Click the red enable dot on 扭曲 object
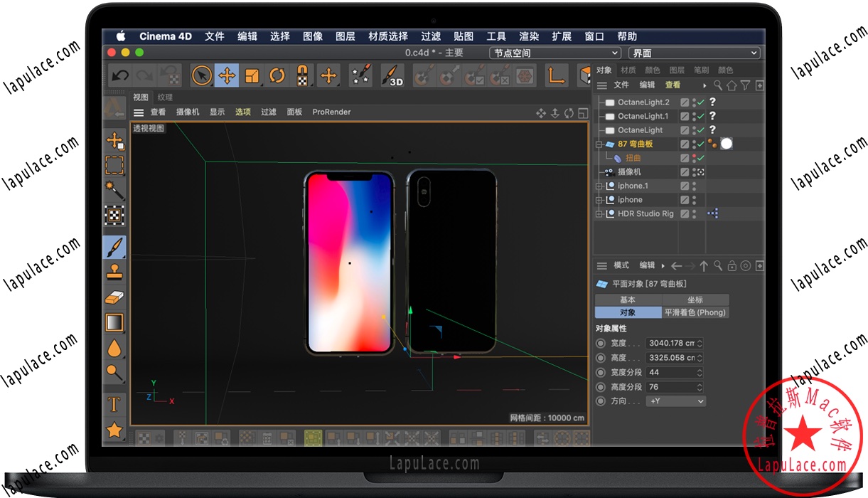This screenshot has width=868, height=498. click(x=694, y=156)
